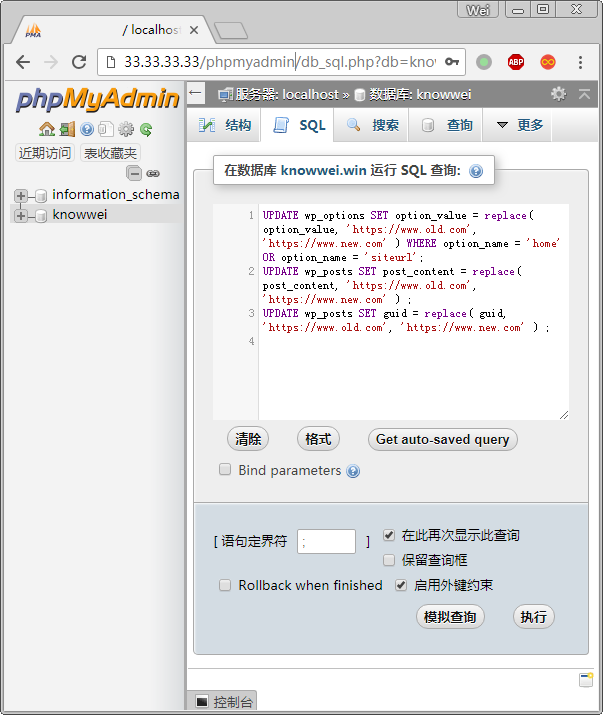This screenshot has height=715, width=603.
Task: Switch to the 查询 tab
Action: click(x=446, y=125)
